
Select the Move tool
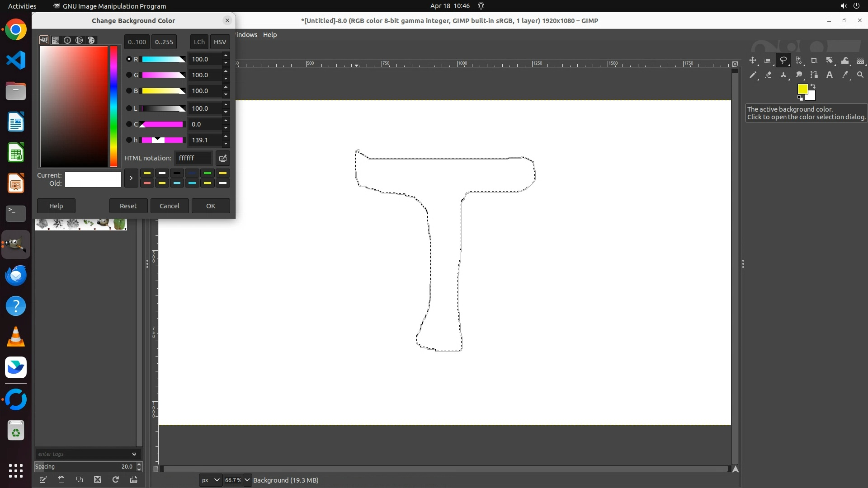[x=752, y=61]
